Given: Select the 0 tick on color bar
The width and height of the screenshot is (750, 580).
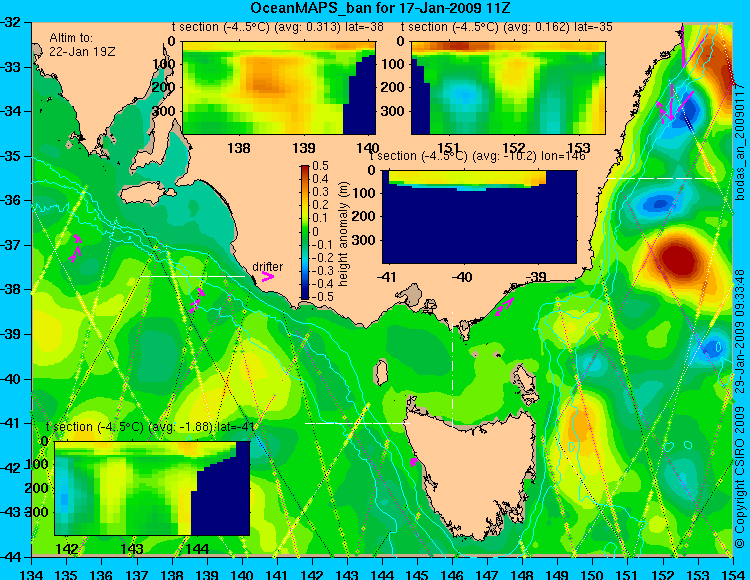Looking at the screenshot, I should (x=315, y=231).
